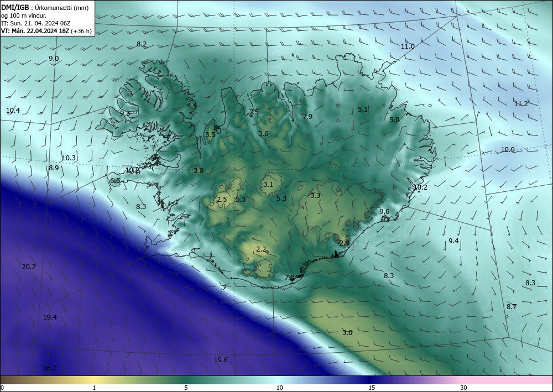Click the 3.0 value label
Image resolution: width=553 pixels, height=392 pixels.
347,332
